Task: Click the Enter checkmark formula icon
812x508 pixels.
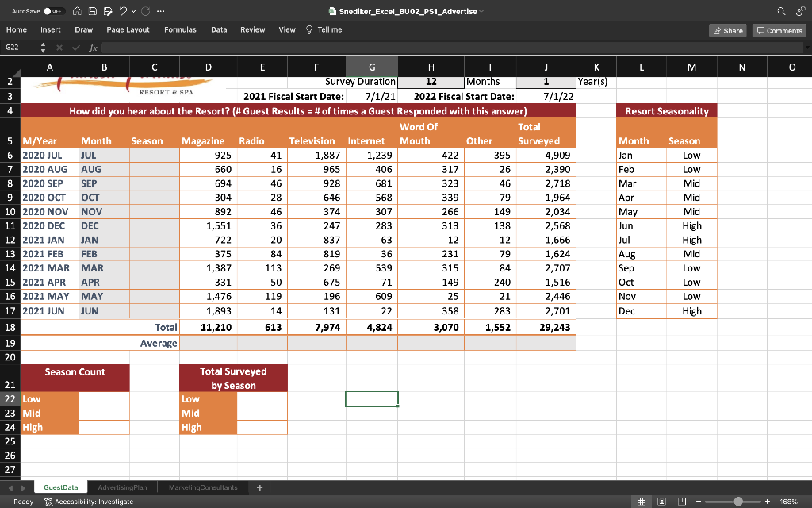Action: tap(76, 47)
